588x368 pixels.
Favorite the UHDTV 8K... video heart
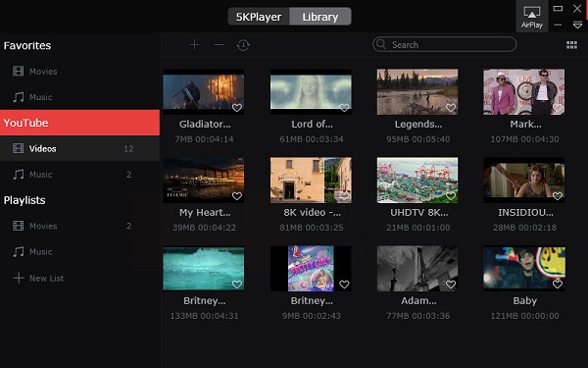(x=451, y=196)
